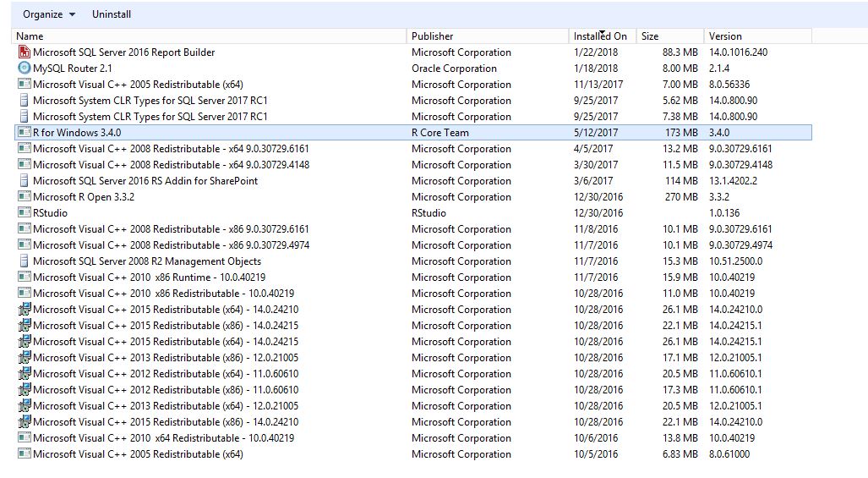The width and height of the screenshot is (868, 478).
Task: Select Visual C++ 2010 x64 Redistributable name
Action: point(164,437)
